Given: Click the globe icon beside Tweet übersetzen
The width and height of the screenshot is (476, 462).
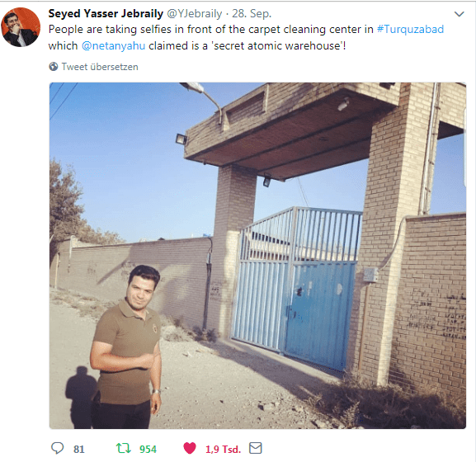Looking at the screenshot, I should point(54,67).
